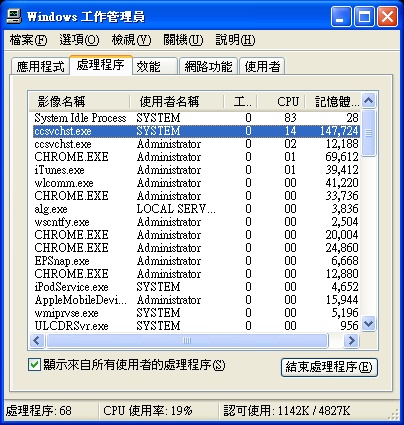Click the vertical scrollbar up arrow
Image resolution: width=404 pixels, height=425 pixels.
coord(369,100)
